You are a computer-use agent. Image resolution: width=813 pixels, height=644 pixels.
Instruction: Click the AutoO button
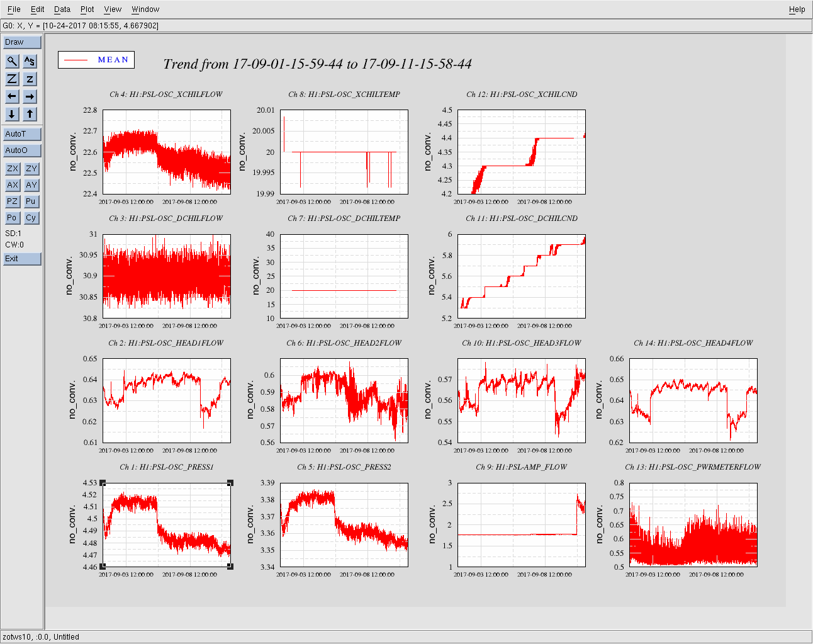tap(22, 150)
